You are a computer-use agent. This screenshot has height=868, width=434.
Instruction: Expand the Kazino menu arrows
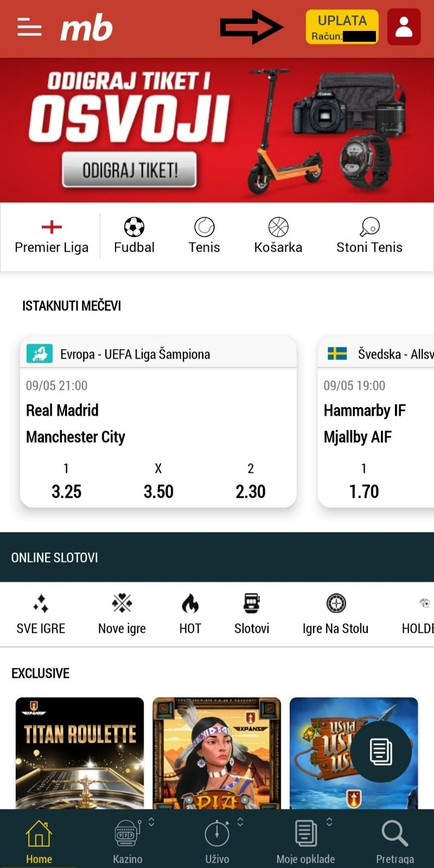tap(151, 822)
